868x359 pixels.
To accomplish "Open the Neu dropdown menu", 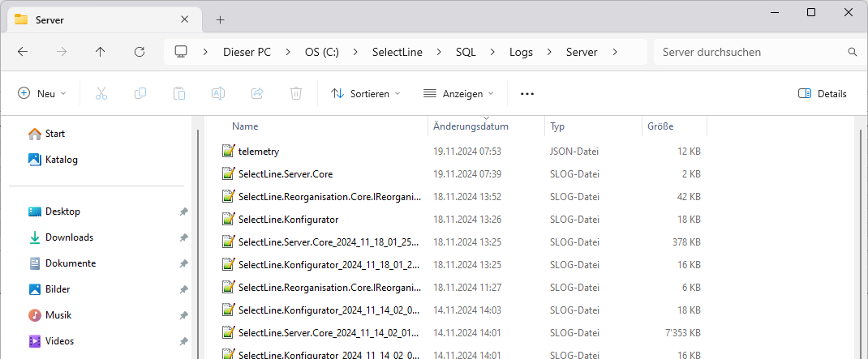I will pyautogui.click(x=42, y=93).
